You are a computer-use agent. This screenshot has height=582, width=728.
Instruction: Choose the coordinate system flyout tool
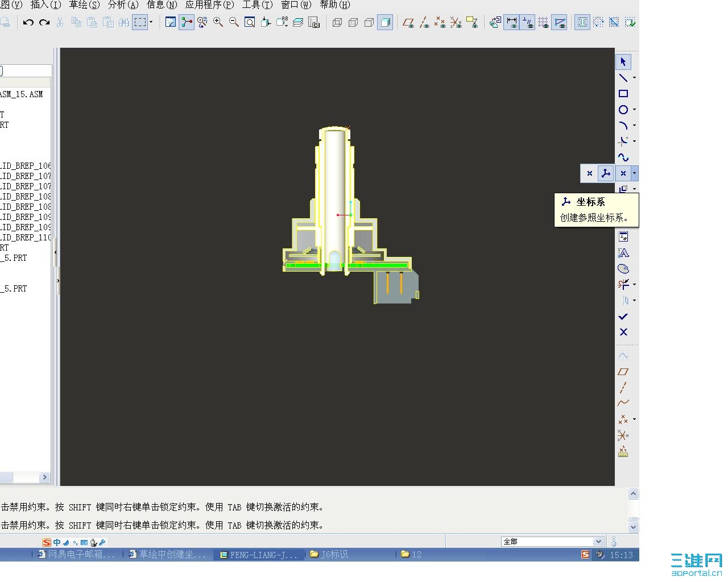pos(606,173)
